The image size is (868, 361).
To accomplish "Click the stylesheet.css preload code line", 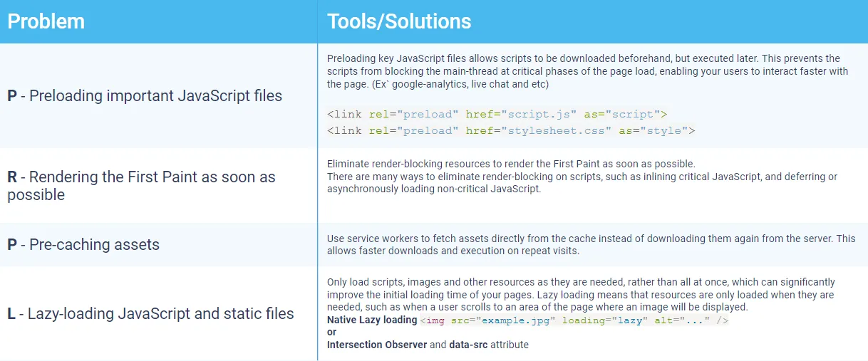I will (x=511, y=130).
